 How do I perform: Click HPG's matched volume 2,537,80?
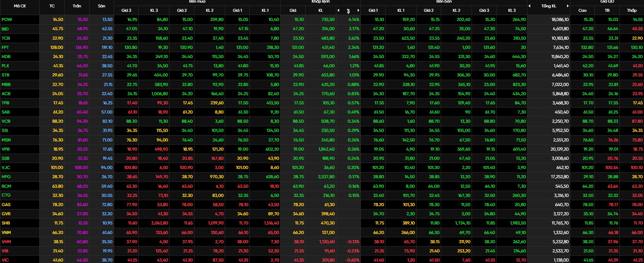326,177
